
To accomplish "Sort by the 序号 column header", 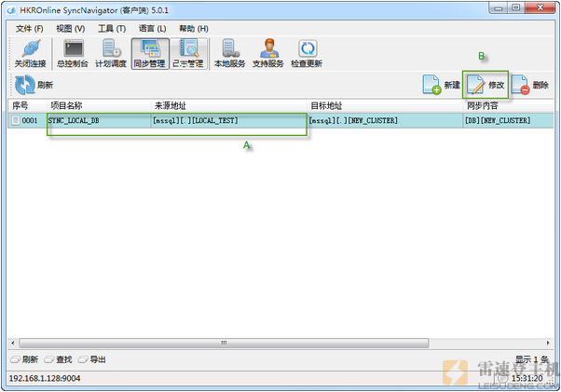I will pos(28,106).
